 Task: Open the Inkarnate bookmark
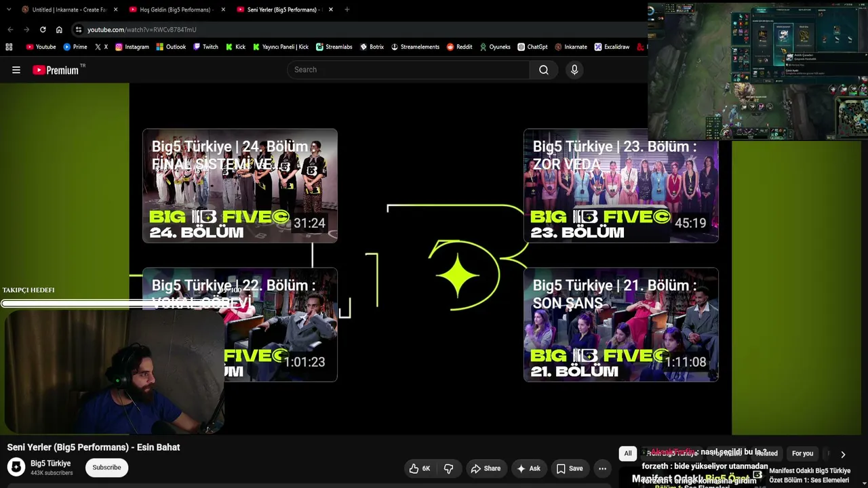[x=571, y=47]
